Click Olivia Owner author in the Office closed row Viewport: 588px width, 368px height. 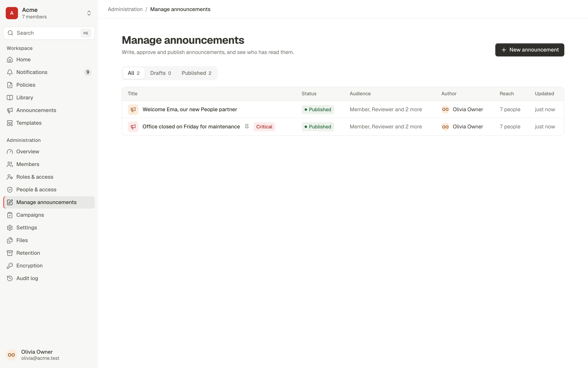click(462, 127)
